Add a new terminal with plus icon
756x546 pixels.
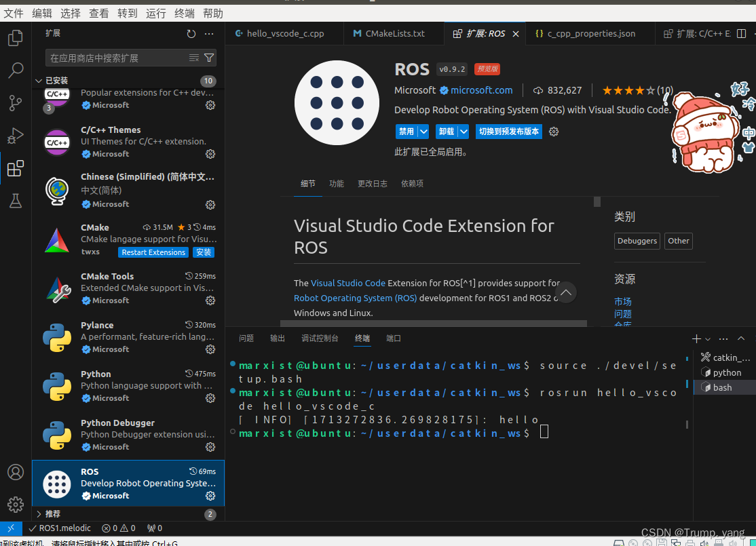696,338
